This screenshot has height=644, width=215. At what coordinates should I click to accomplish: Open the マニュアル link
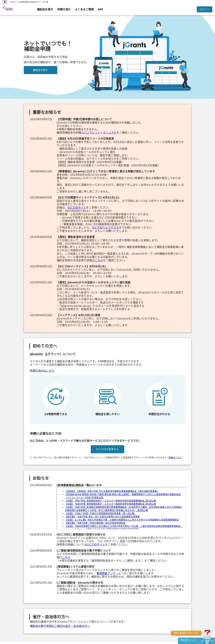pos(110,133)
